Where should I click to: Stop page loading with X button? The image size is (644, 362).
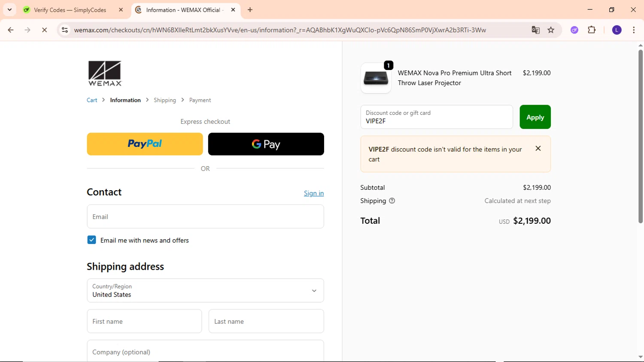44,30
